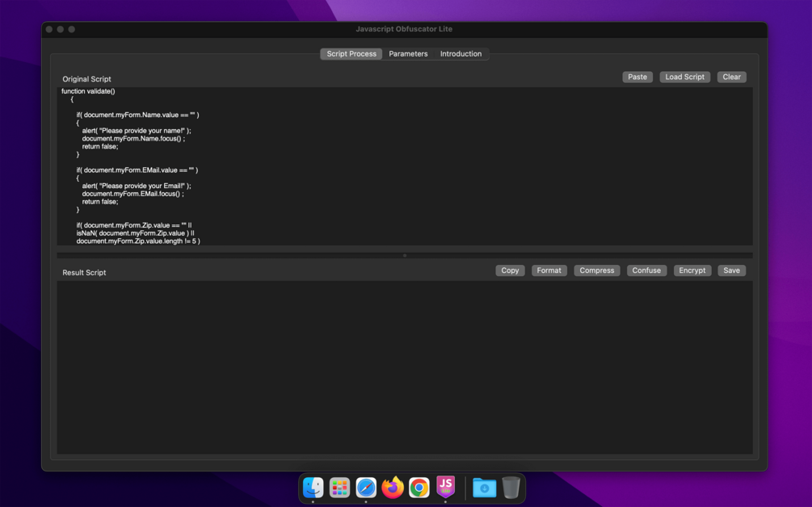Image resolution: width=812 pixels, height=507 pixels.
Task: Copy the result script
Action: pos(510,270)
